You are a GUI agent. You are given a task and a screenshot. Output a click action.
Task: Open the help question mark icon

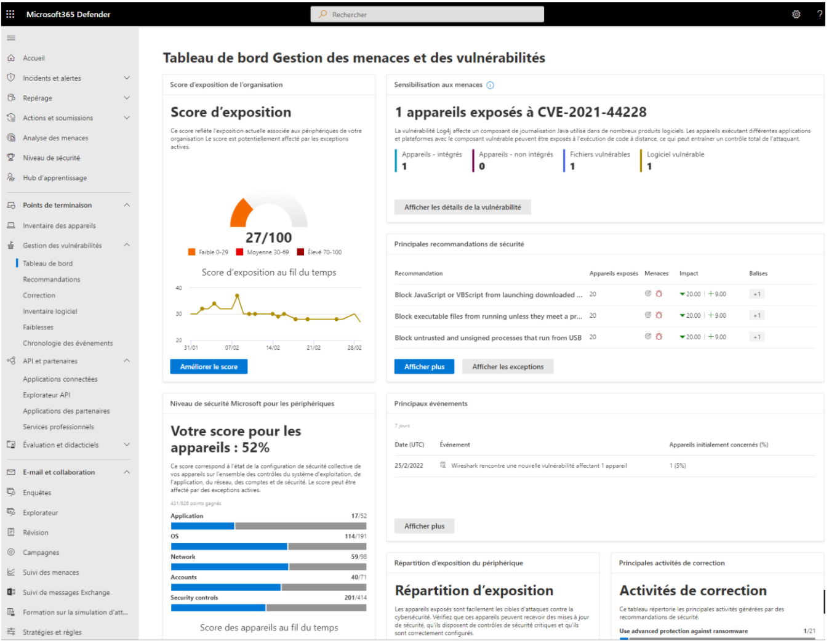[x=820, y=14]
